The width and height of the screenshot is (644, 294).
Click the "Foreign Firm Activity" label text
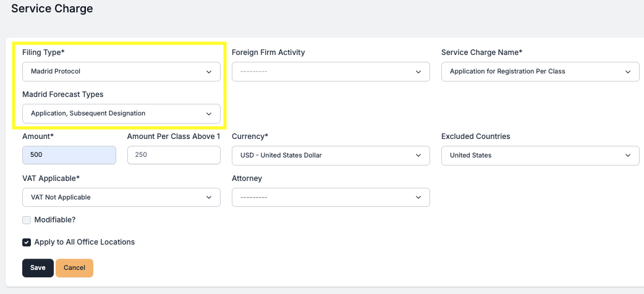point(268,52)
